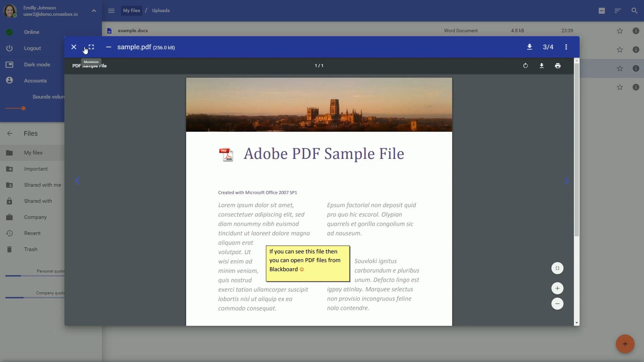Switch the file list view mode
The height and width of the screenshot is (362, 644).
pos(602,11)
